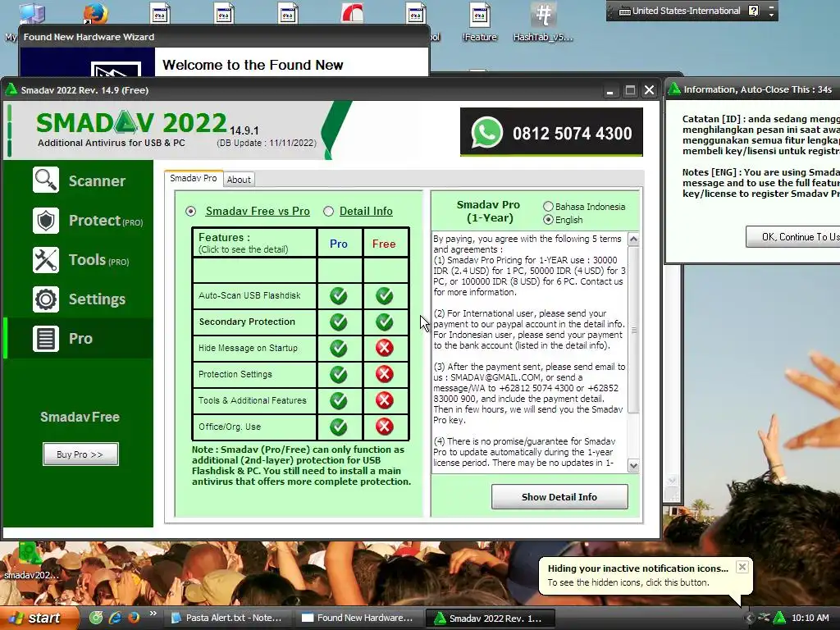This screenshot has width=840, height=630.
Task: Click Pro checkmark for Office/Org. Use
Action: 339,427
